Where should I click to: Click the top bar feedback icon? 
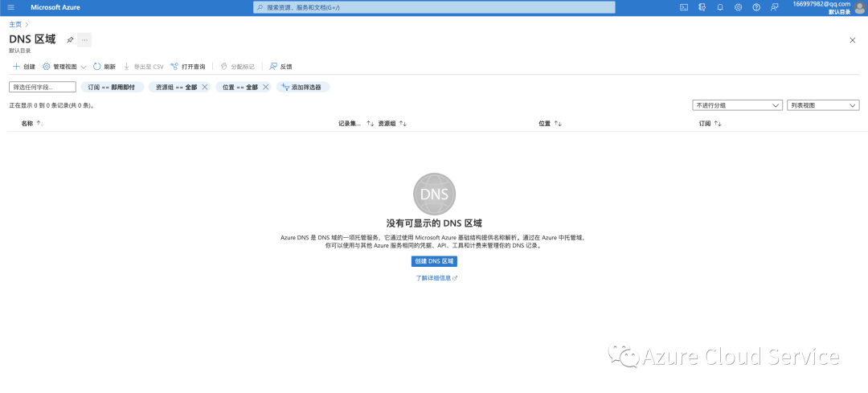pos(775,7)
